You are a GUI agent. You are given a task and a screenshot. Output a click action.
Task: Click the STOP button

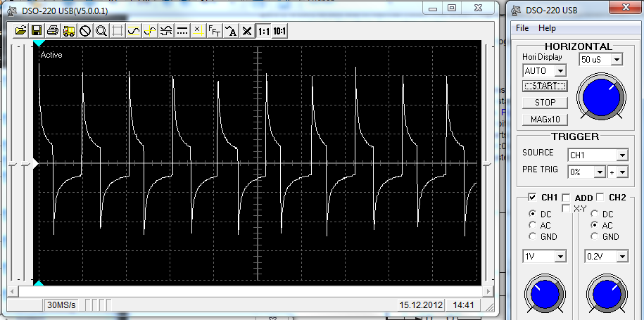[545, 102]
